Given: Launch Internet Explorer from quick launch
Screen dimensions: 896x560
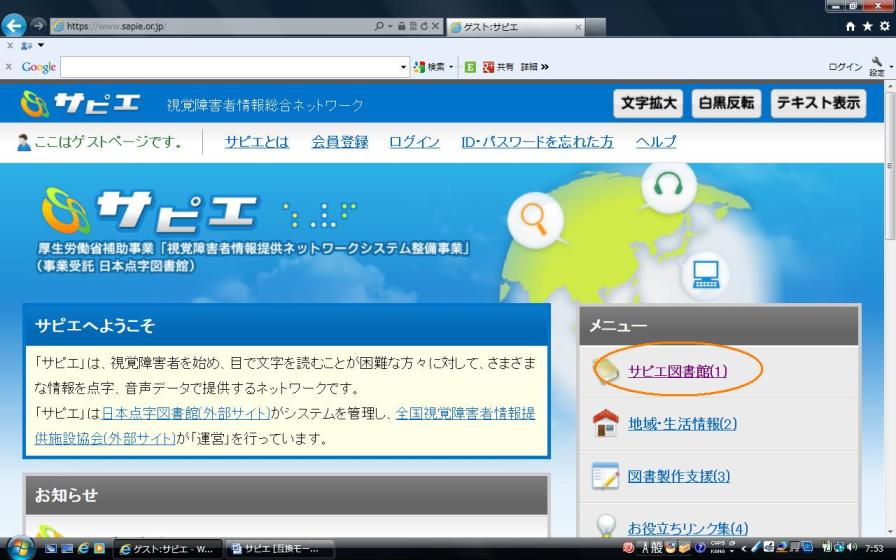Looking at the screenshot, I should (x=83, y=548).
